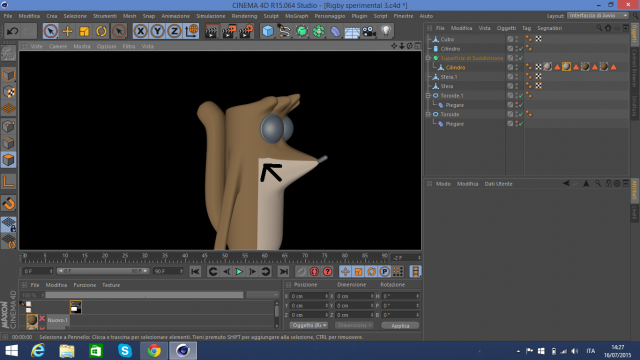Viewport: 640px width, 360px height.
Task: Open the Oggetto coordinate mode dropdown
Action: pos(309,325)
